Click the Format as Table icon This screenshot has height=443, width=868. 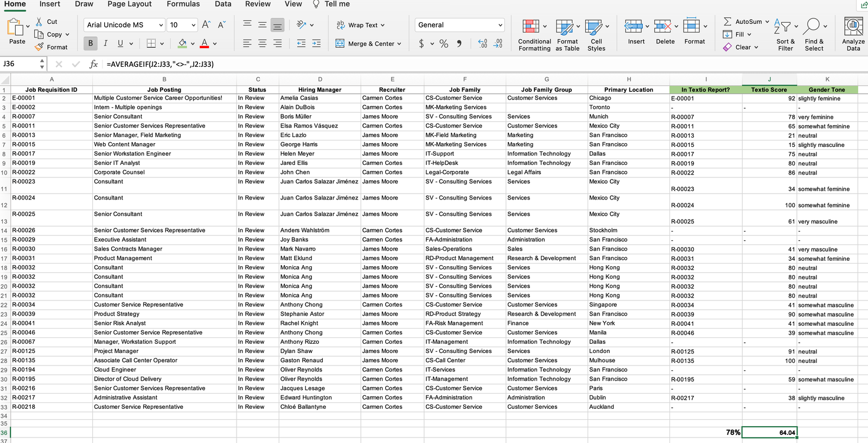click(x=564, y=27)
